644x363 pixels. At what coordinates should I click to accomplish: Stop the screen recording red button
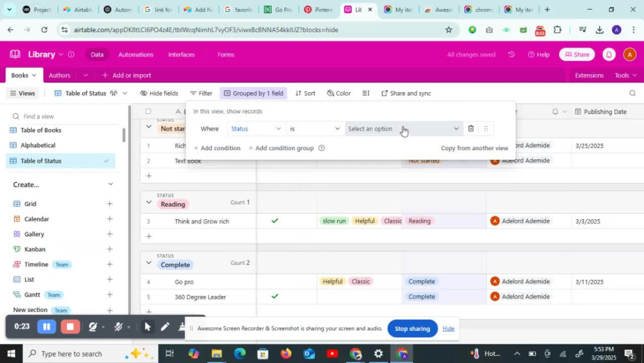[x=70, y=327]
